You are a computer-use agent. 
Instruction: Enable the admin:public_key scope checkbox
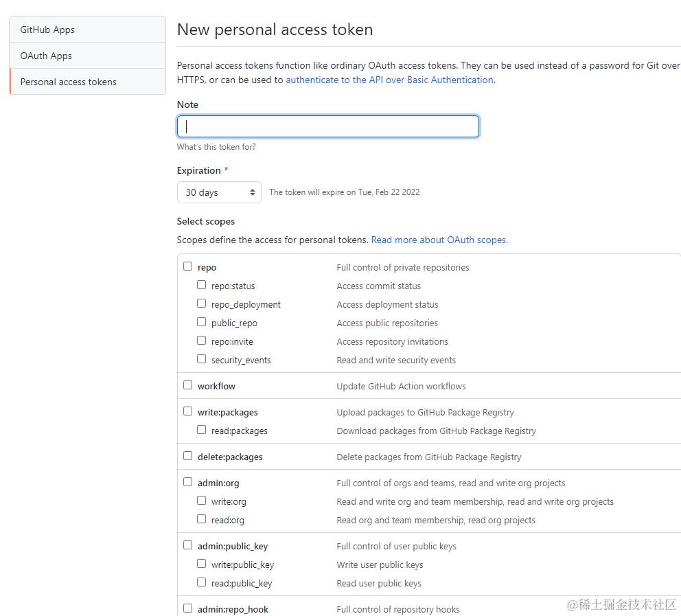188,545
